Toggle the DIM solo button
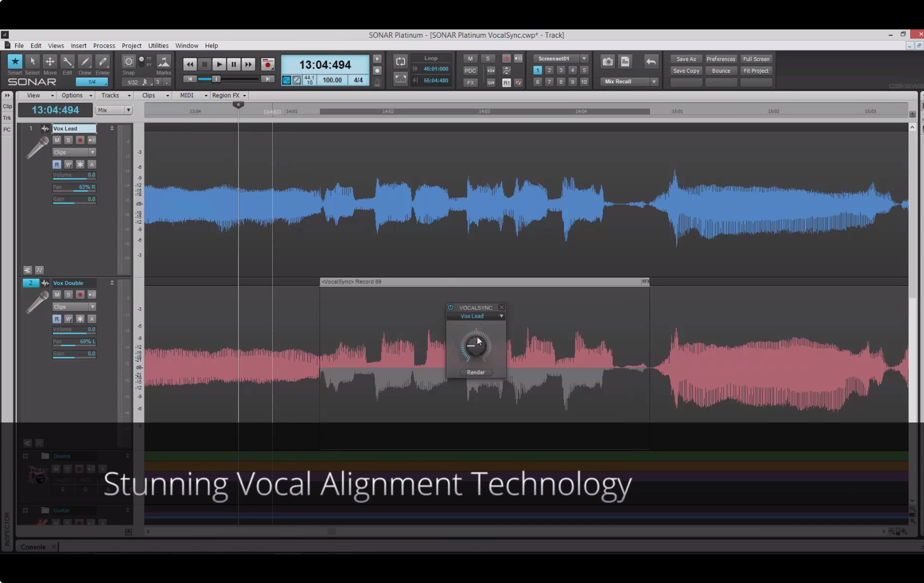 pos(491,83)
